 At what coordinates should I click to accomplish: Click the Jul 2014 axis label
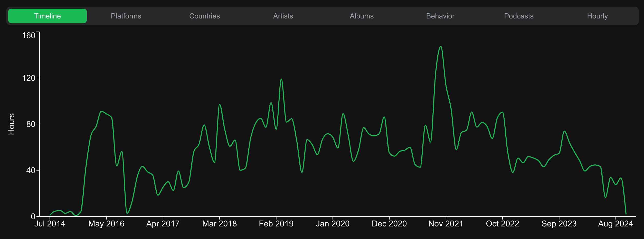coord(50,224)
